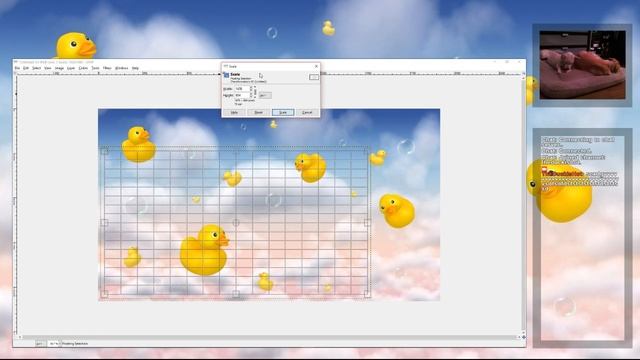This screenshot has width=640, height=360.
Task: Click the horizontal scrollbar of the canvas
Action: [x=269, y=337]
